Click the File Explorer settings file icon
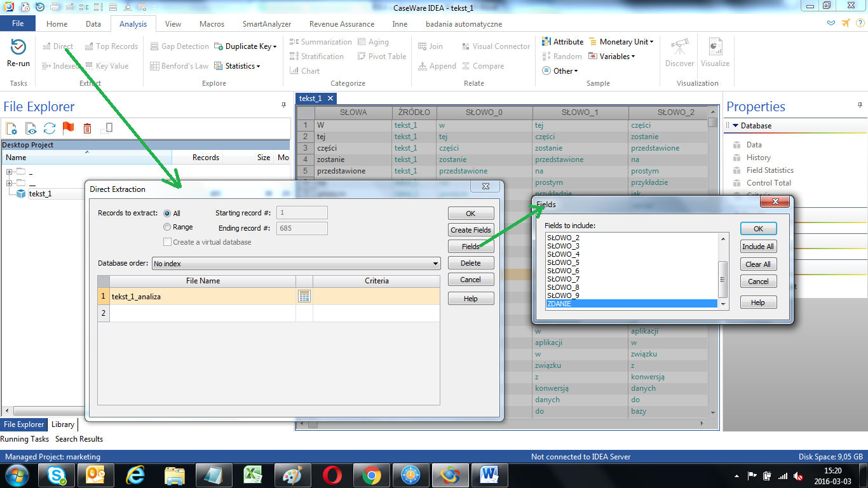The height and width of the screenshot is (488, 868). pos(11,128)
